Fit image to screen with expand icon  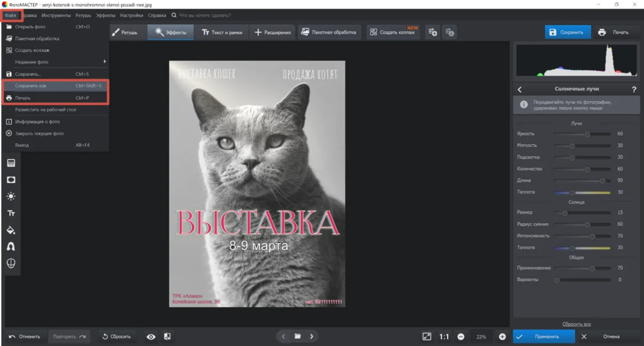(x=427, y=336)
